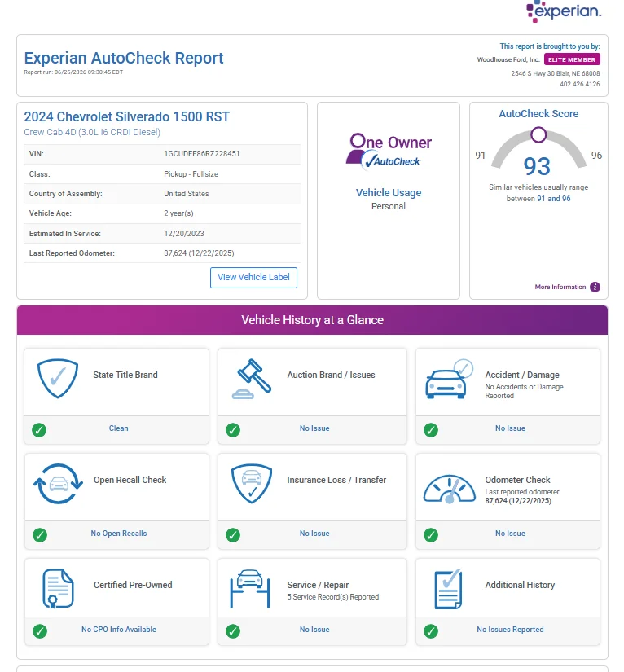Click No CPO Info Available link
The height and width of the screenshot is (672, 624).
click(x=119, y=629)
